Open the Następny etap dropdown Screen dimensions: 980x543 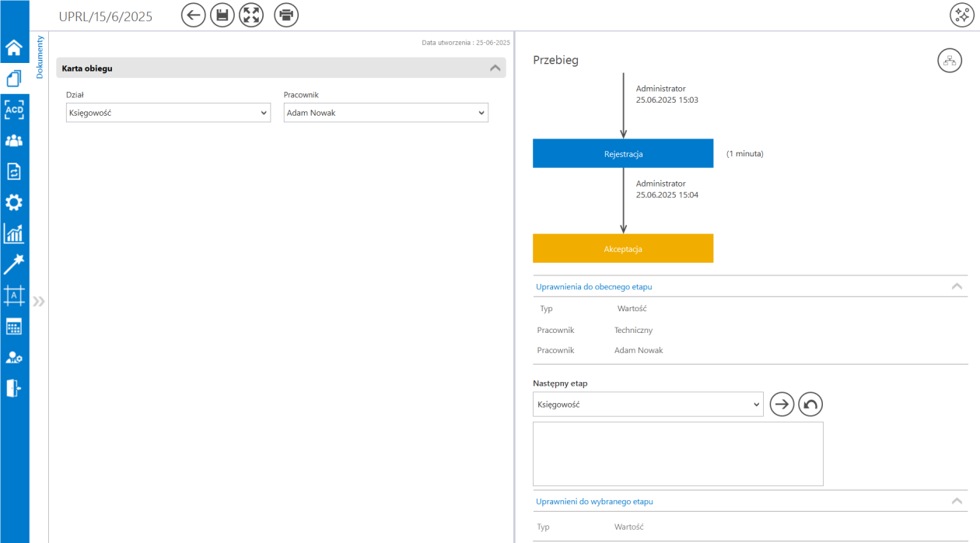648,405
